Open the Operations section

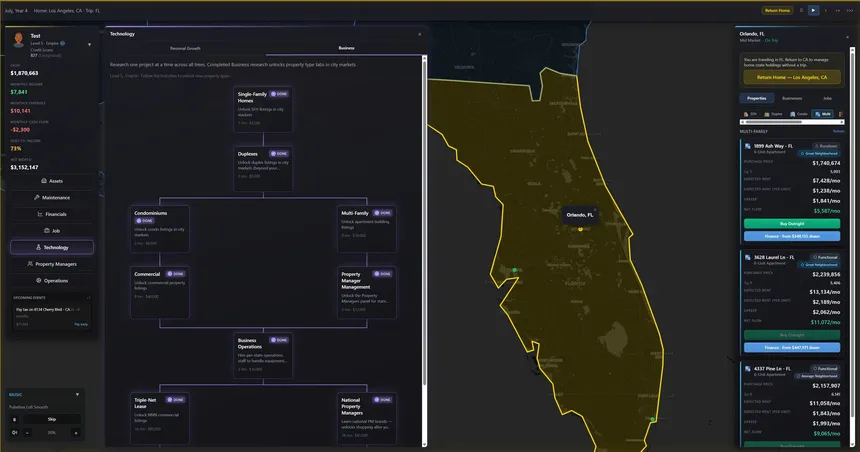(x=52, y=280)
